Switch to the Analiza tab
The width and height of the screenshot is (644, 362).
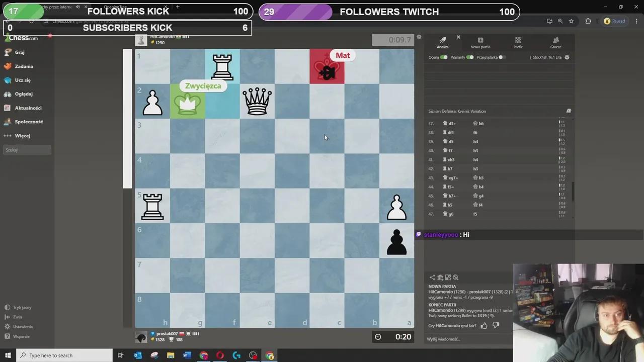(443, 43)
